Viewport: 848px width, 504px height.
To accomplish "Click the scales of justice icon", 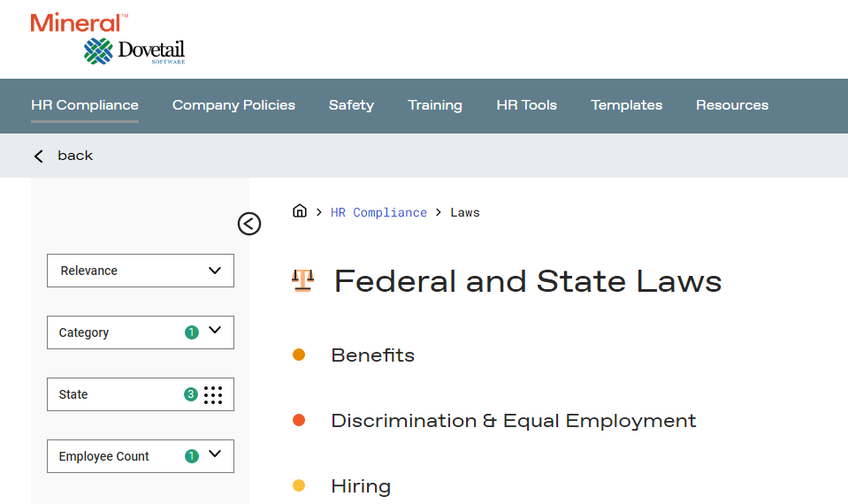I will [x=302, y=280].
